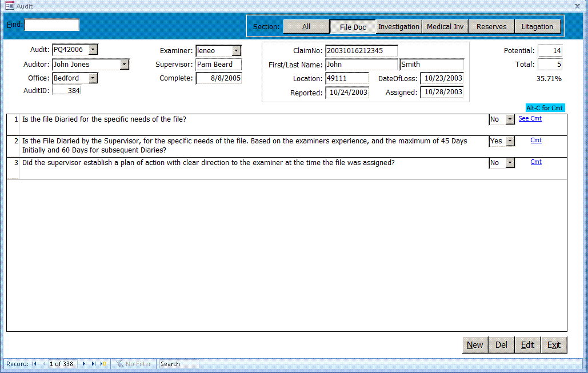Select the Reserves section tab
Viewport: 588px width, 373px height.
[x=491, y=27]
